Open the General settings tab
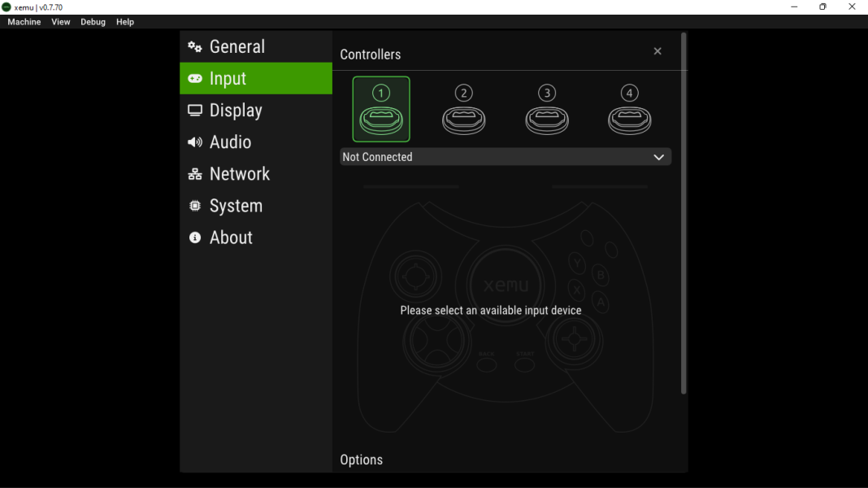 (x=256, y=46)
